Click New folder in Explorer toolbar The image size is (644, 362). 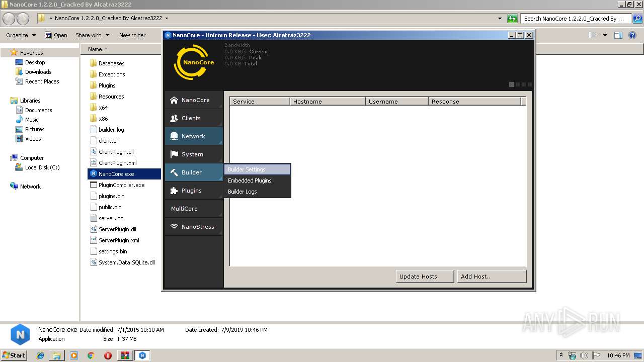pyautogui.click(x=132, y=35)
